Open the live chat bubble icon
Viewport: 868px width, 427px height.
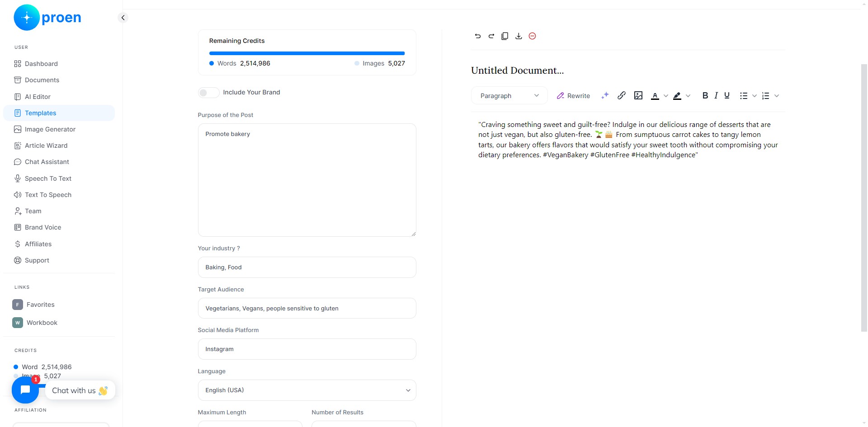tap(25, 390)
